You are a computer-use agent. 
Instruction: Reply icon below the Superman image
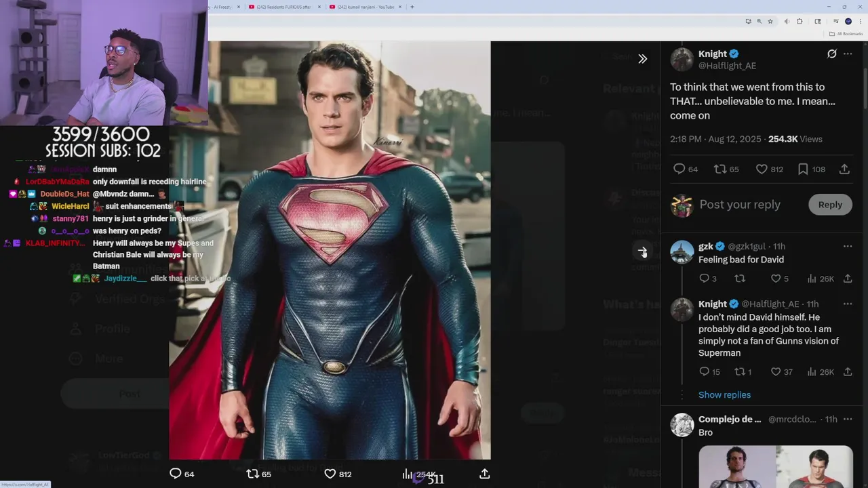tap(175, 474)
